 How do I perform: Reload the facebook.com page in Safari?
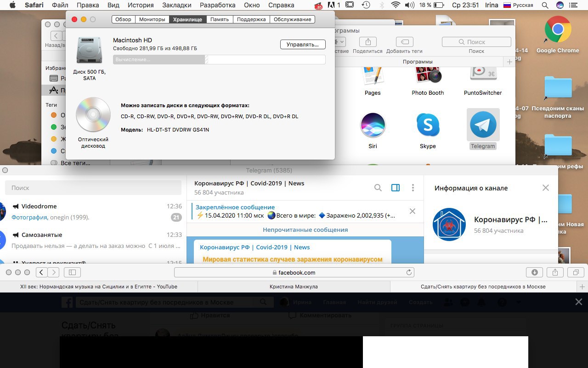click(x=409, y=272)
